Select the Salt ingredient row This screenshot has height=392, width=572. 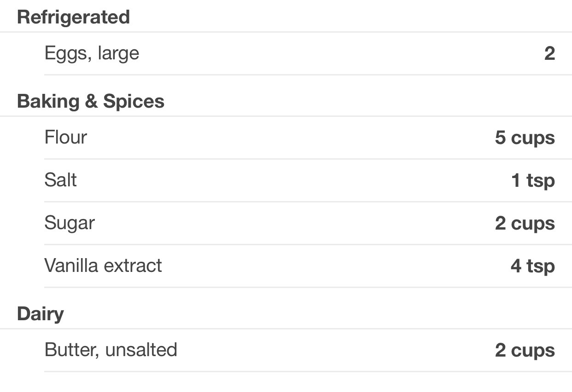click(308, 180)
